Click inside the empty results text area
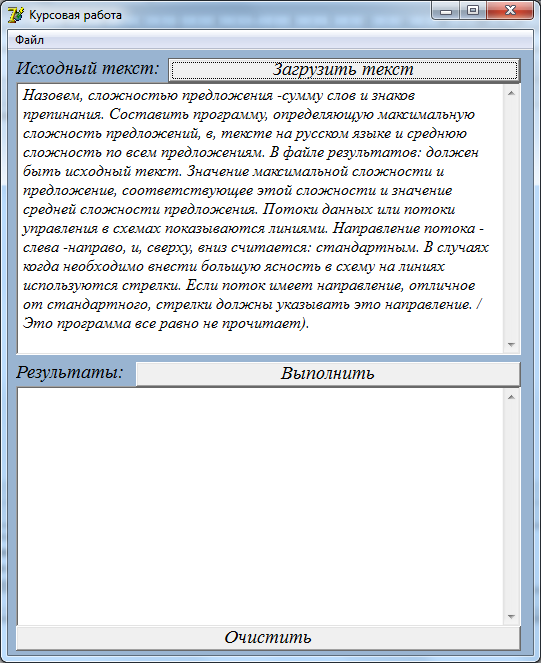Screen dimensions: 541x663 260,507
